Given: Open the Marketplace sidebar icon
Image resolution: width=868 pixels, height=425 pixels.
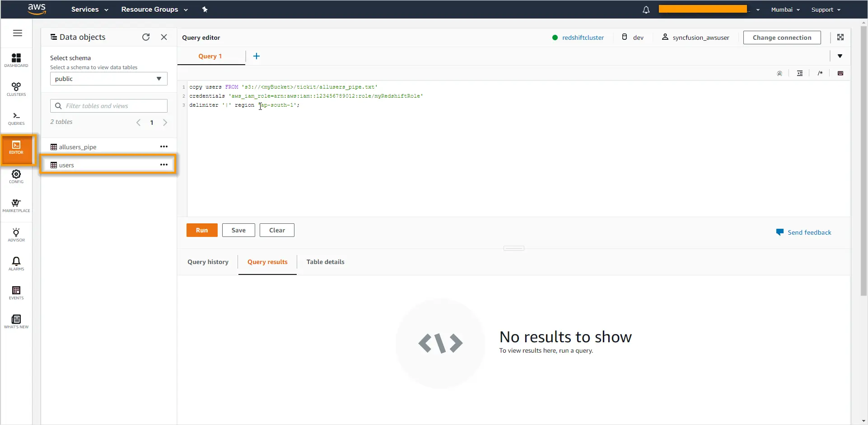Looking at the screenshot, I should 16,205.
